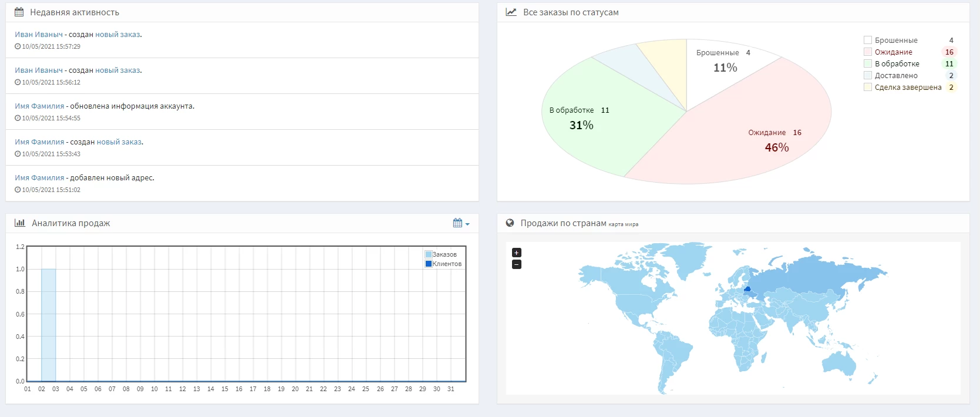Click the карта мира subtitle text
The height and width of the screenshot is (417, 980).
[624, 224]
